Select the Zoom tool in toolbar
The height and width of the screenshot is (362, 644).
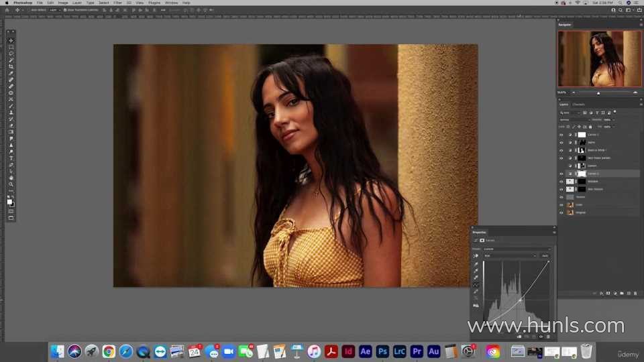11,184
